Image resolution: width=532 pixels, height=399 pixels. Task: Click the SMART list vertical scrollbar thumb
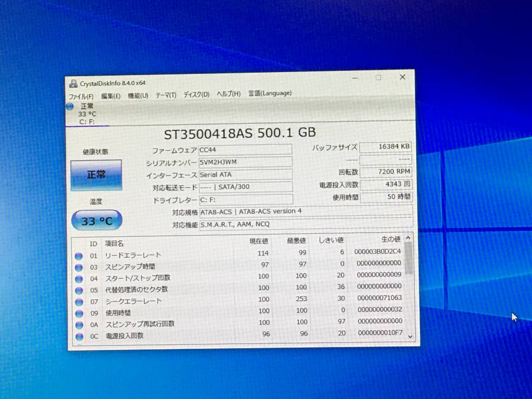click(x=408, y=258)
